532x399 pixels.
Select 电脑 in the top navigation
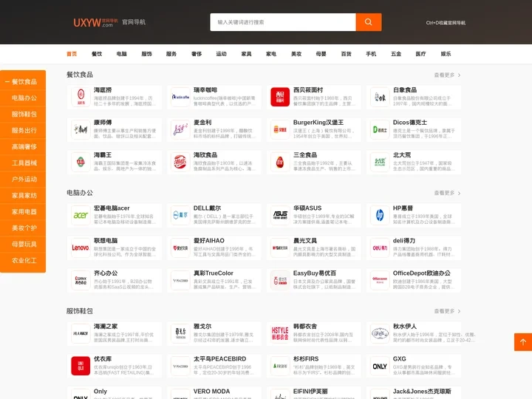click(121, 54)
